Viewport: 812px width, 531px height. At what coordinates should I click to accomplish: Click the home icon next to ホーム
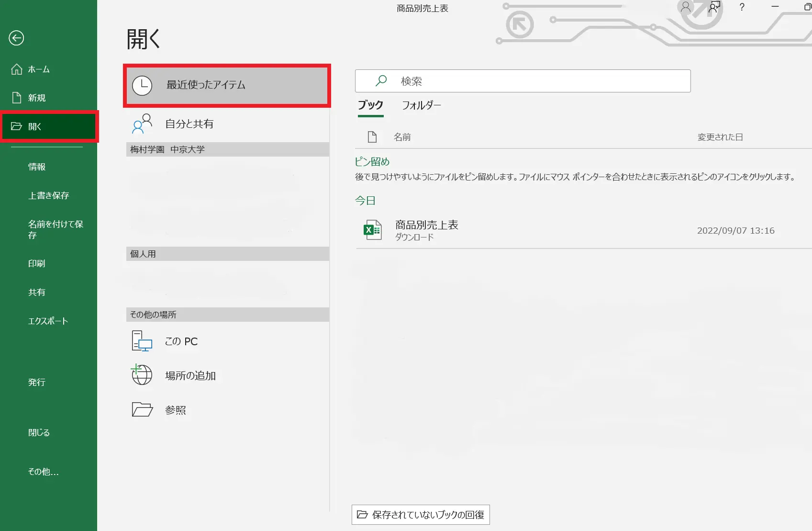[x=17, y=69]
